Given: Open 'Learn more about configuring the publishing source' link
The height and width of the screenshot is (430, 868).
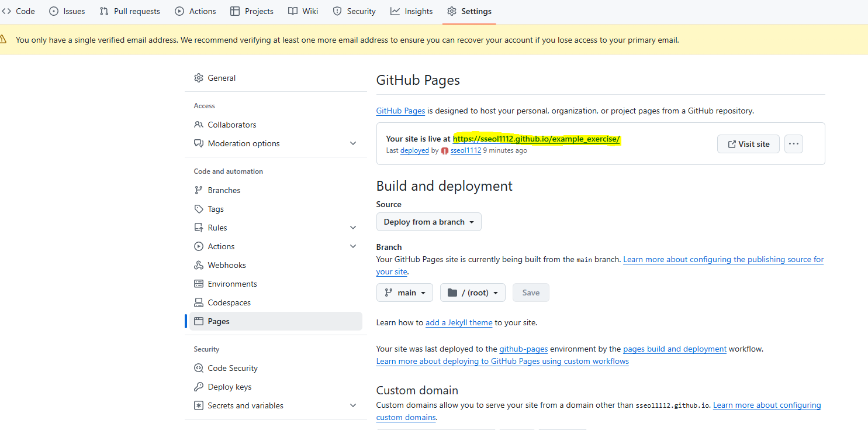Looking at the screenshot, I should [x=723, y=259].
